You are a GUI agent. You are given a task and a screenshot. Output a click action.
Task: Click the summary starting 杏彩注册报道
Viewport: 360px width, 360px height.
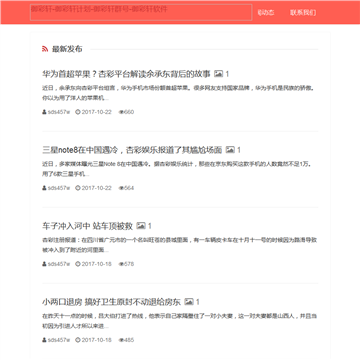(179, 245)
